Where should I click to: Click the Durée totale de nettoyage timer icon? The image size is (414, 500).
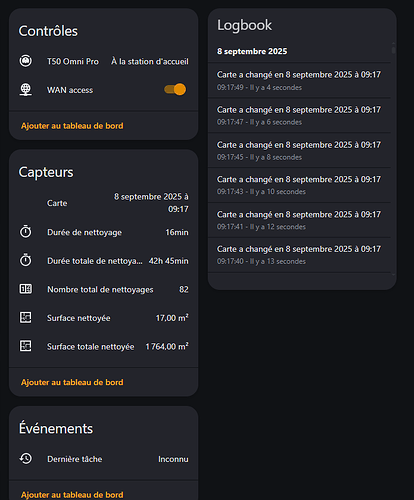click(x=26, y=260)
